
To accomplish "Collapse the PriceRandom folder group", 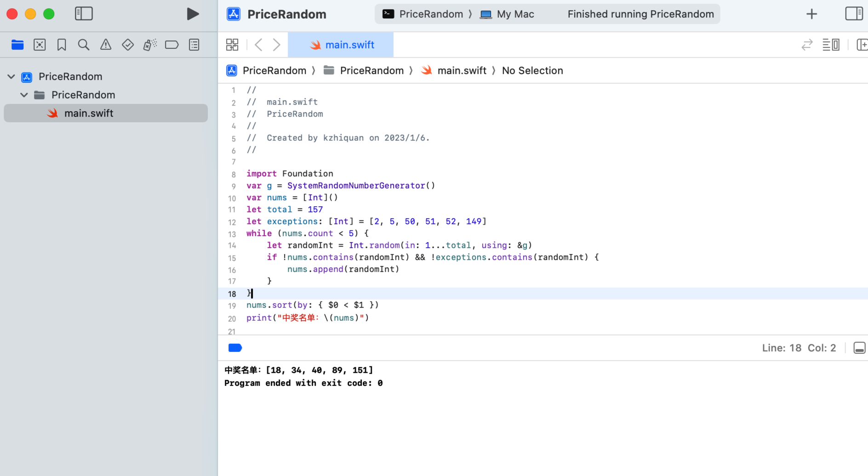I will (24, 95).
